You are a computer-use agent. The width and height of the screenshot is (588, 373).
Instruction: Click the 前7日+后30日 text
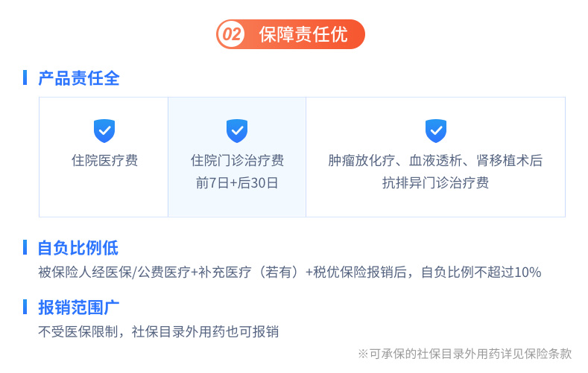pyautogui.click(x=237, y=182)
